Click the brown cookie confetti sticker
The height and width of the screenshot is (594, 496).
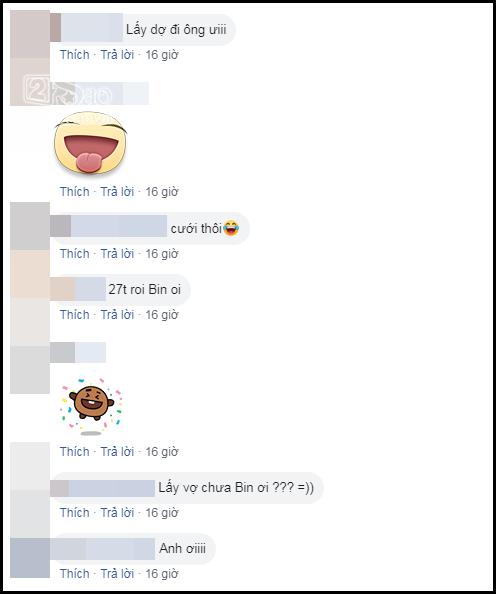(x=91, y=405)
